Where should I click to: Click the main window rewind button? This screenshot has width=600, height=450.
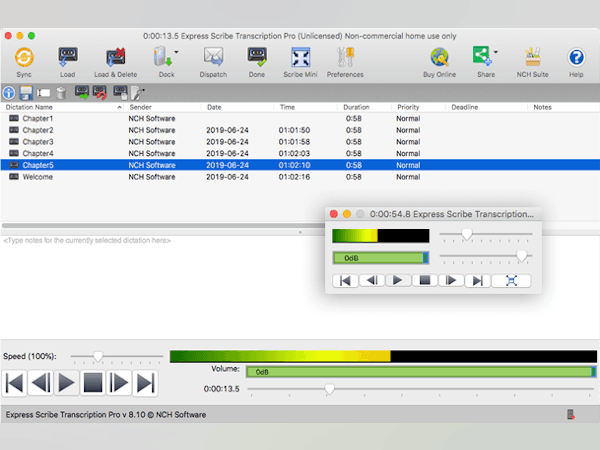41,383
